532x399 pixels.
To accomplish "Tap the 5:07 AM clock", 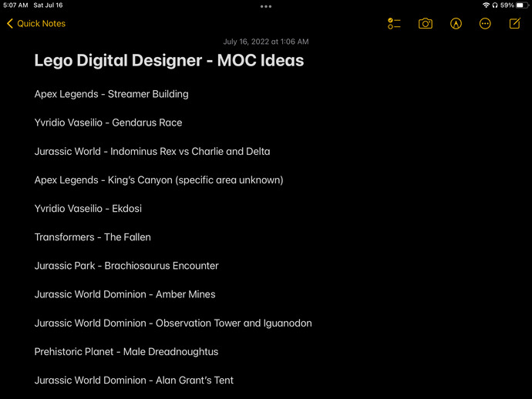I will coord(15,5).
